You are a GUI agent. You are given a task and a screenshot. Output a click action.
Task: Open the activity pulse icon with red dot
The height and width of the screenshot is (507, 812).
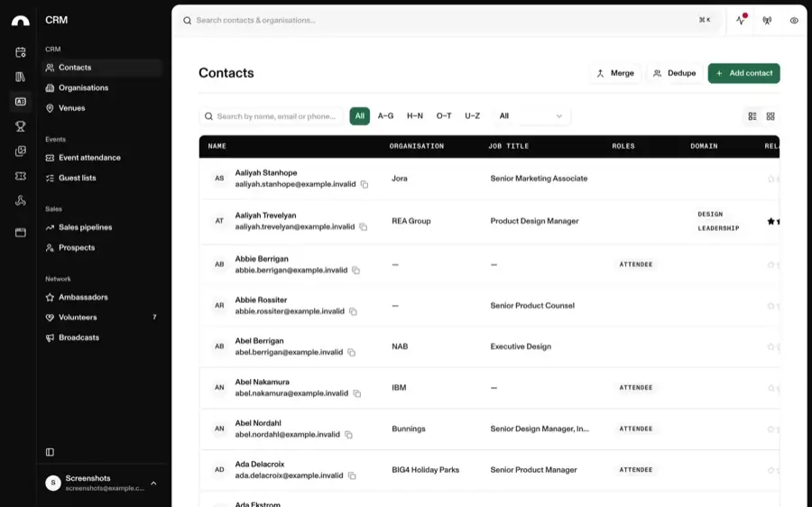coord(741,20)
